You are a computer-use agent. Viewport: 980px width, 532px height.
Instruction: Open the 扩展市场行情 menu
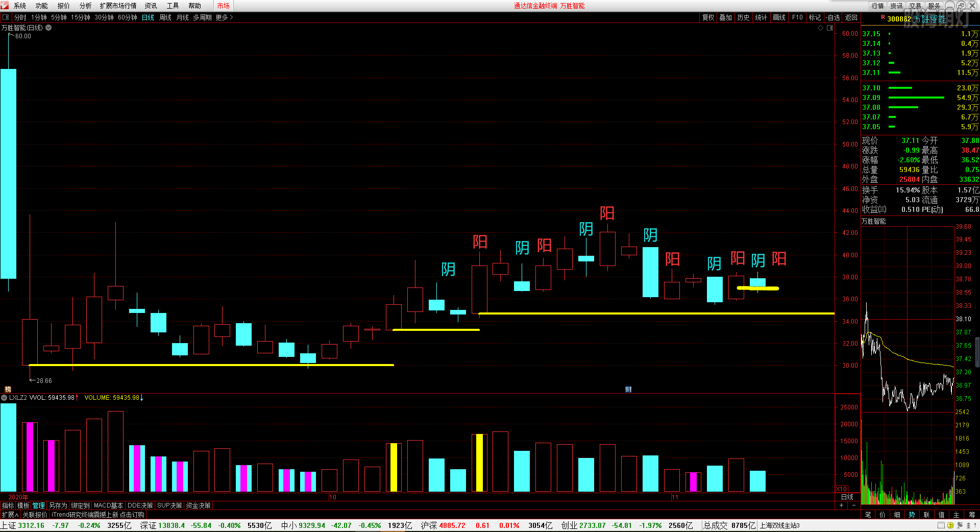[x=118, y=6]
